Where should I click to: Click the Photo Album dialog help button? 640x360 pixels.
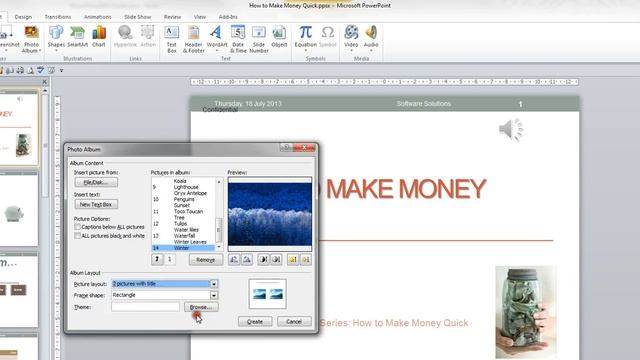tap(287, 148)
